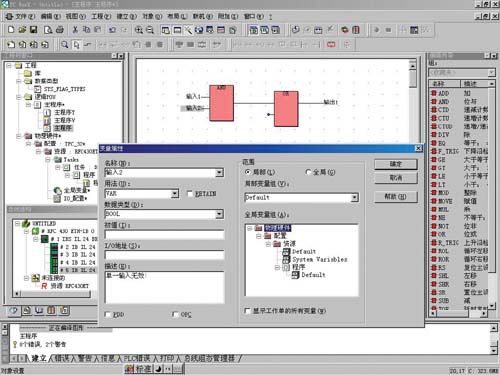Enable the RETAIN checkbox
This screenshot has width=500, height=375.
tap(190, 193)
